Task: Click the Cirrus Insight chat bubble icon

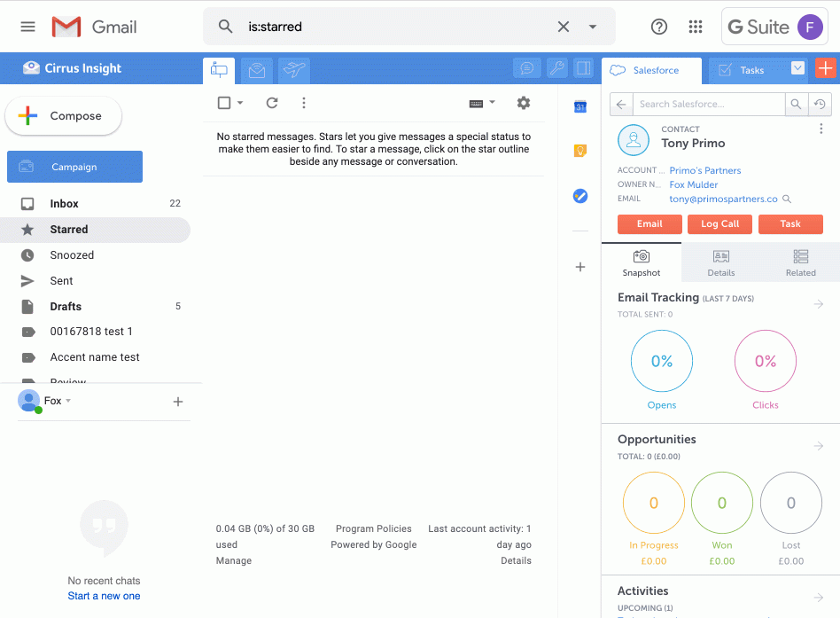Action: tap(527, 68)
